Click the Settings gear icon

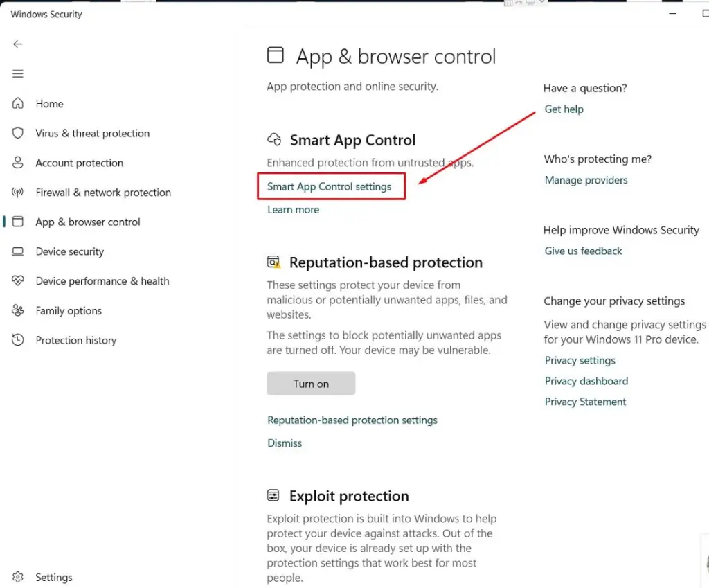pyautogui.click(x=18, y=577)
